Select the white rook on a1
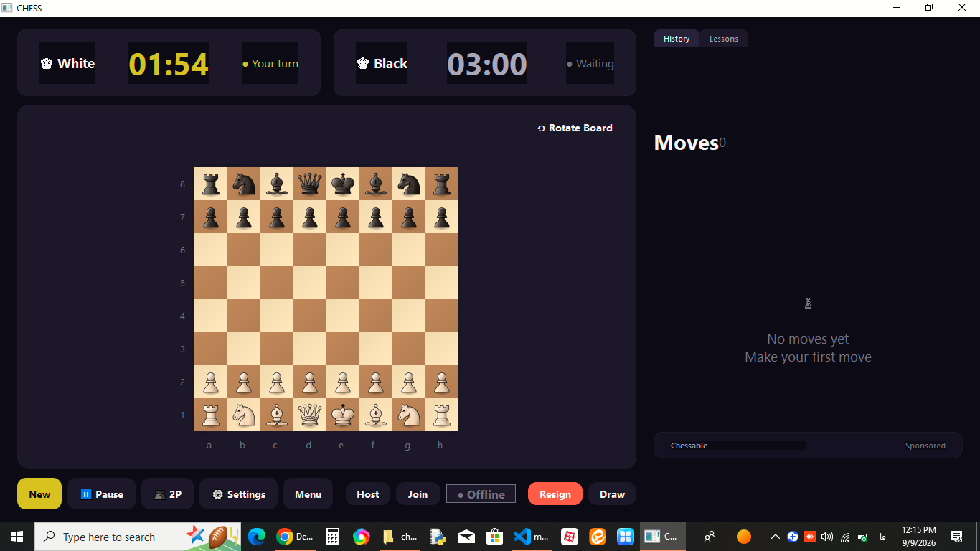980x551 pixels. 211,415
